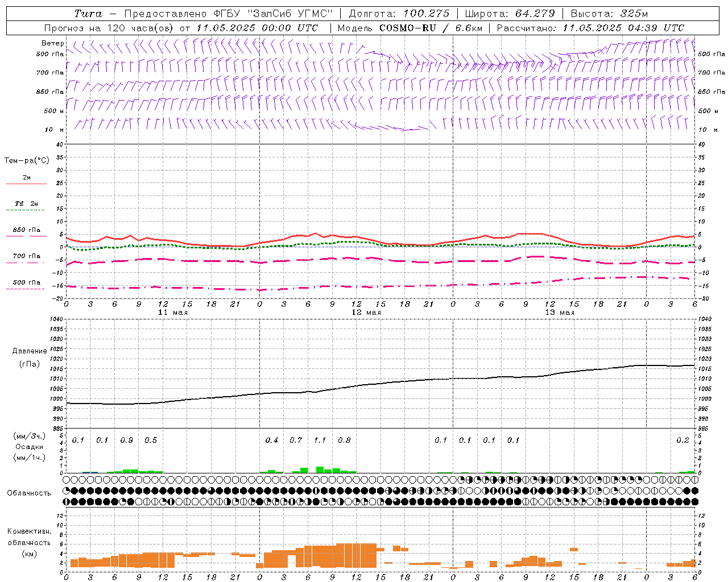Click the '11 мая' date label
The height and width of the screenshot is (582, 728).
(x=173, y=313)
